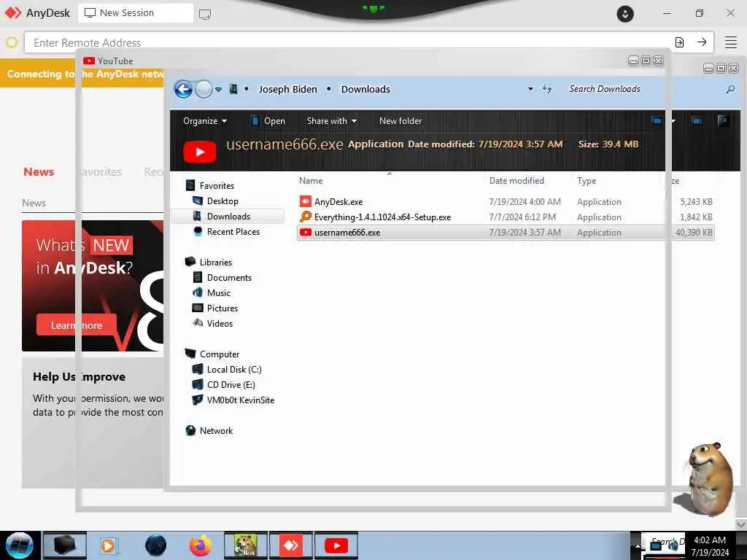
Task: Toggle the preview pane icon
Action: tap(697, 121)
